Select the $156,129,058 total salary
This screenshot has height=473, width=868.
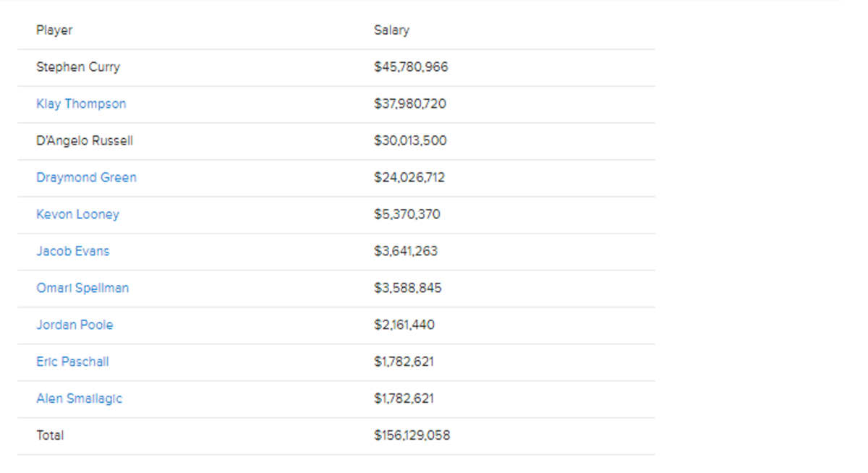412,436
